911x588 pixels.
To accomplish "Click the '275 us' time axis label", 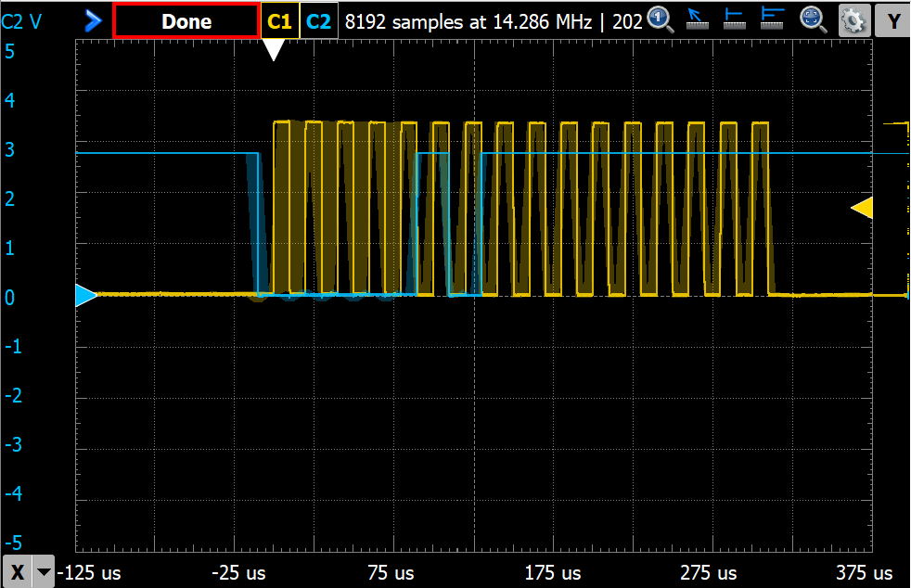I will [708, 573].
